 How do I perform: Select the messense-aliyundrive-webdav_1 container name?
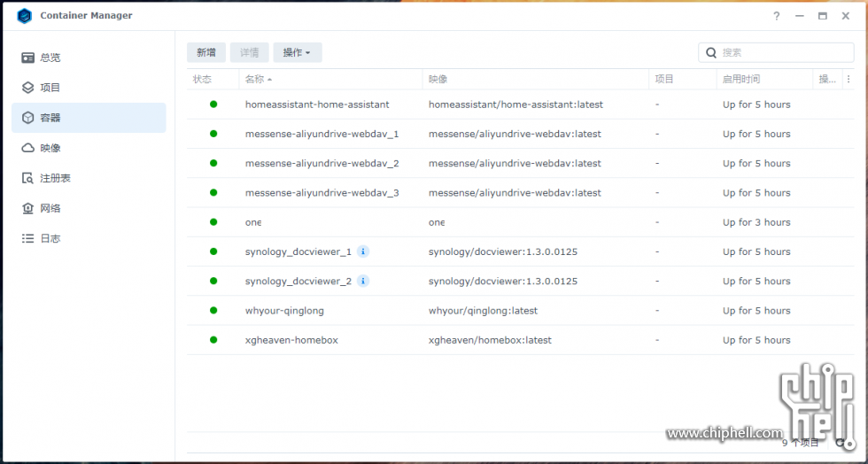pyautogui.click(x=322, y=134)
